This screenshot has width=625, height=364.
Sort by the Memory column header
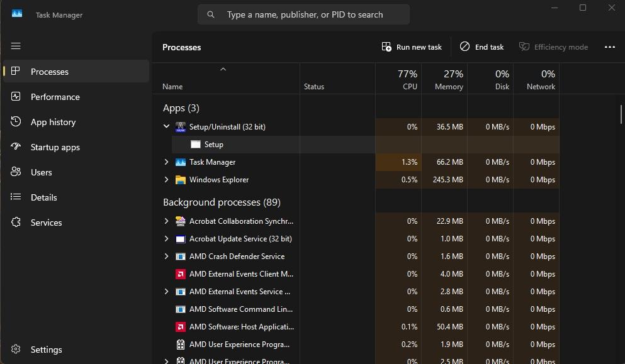click(x=444, y=79)
